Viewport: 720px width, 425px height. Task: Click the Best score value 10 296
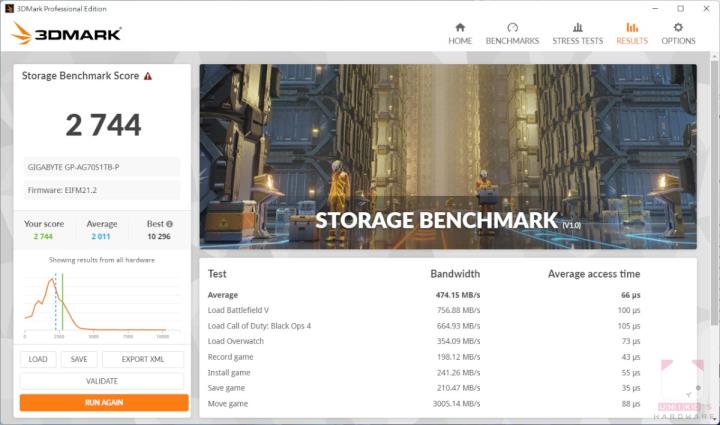tap(159, 236)
